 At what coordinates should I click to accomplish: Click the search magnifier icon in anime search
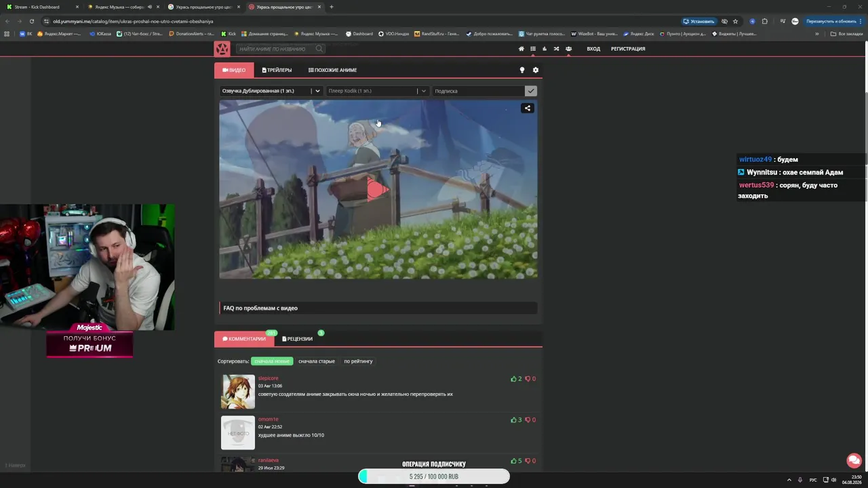tap(319, 49)
